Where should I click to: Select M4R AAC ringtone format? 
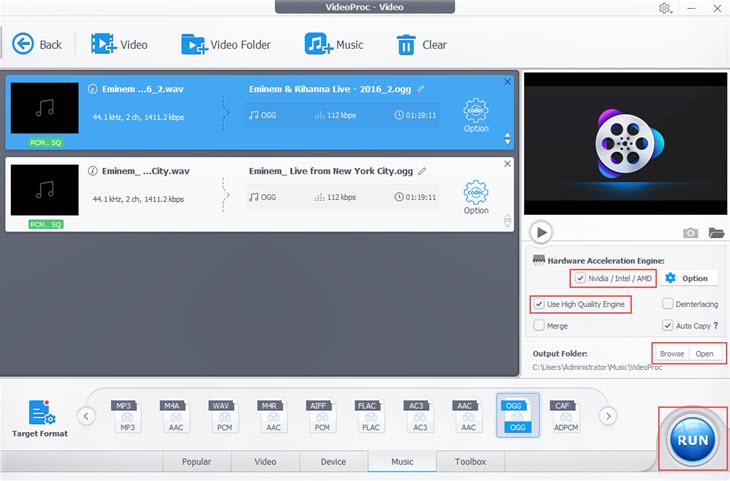(273, 416)
